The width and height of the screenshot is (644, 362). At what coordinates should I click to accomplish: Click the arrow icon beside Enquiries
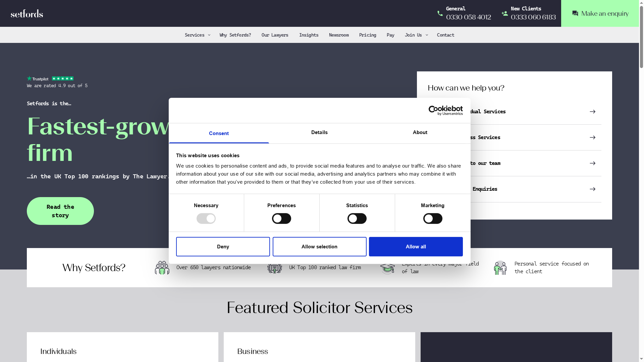pyautogui.click(x=593, y=189)
